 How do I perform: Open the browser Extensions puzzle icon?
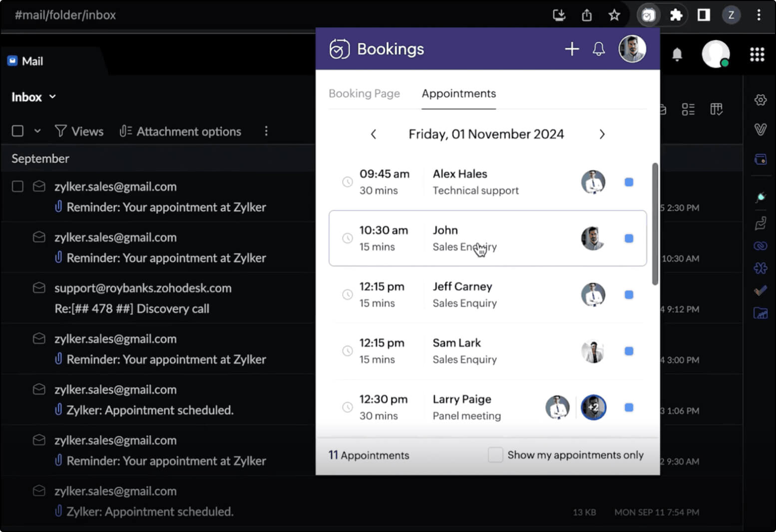676,15
